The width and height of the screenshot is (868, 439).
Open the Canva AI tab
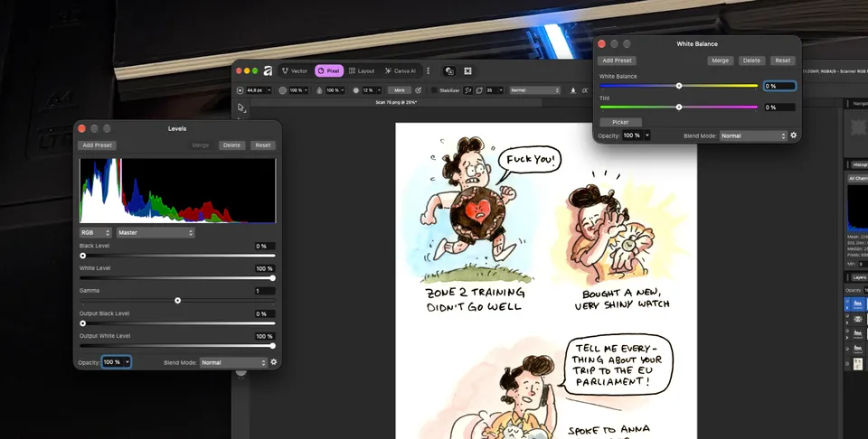[x=401, y=70]
